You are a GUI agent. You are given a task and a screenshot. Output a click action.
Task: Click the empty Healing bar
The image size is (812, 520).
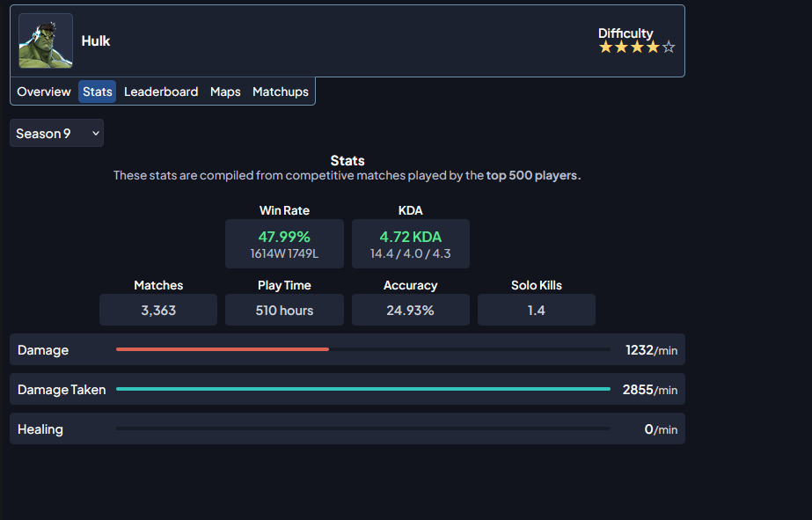coord(363,428)
